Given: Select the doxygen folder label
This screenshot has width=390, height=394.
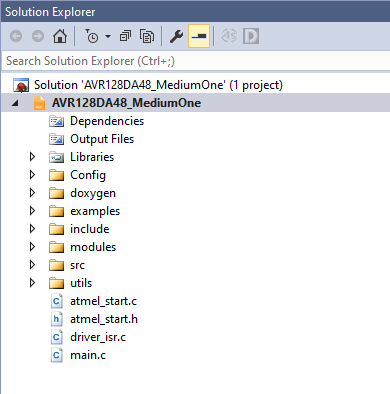Looking at the screenshot, I should [x=93, y=193].
